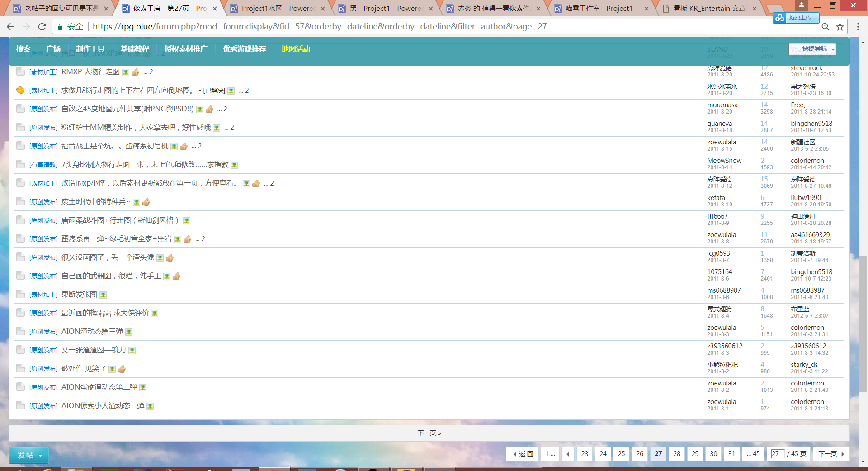
Task: Click the page number input field showing 27
Action: tap(777, 454)
